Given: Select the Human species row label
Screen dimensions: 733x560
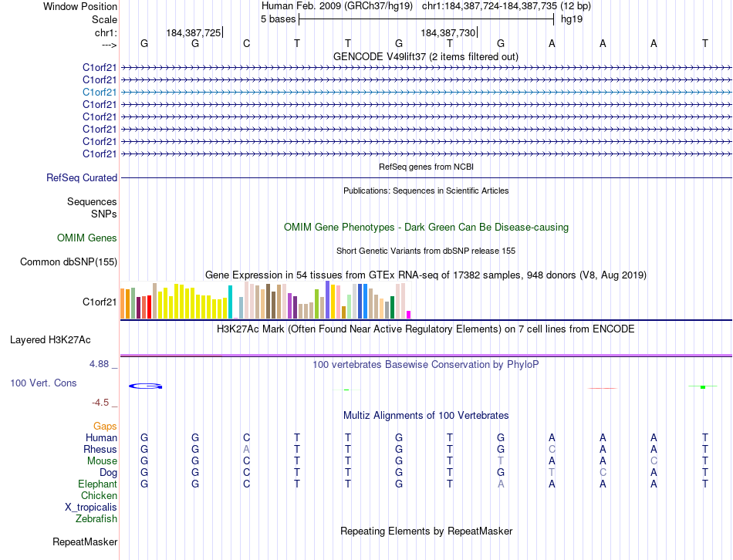Looking at the screenshot, I should point(101,437).
